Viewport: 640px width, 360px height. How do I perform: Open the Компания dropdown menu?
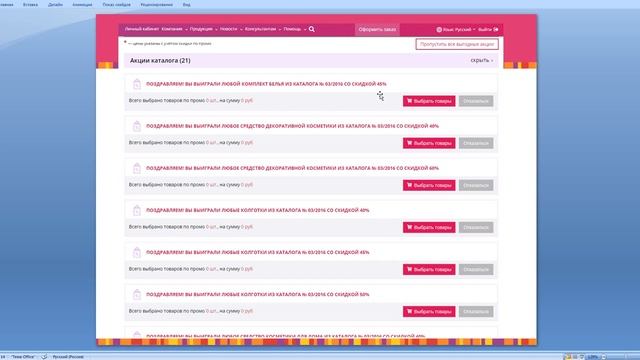point(174,29)
